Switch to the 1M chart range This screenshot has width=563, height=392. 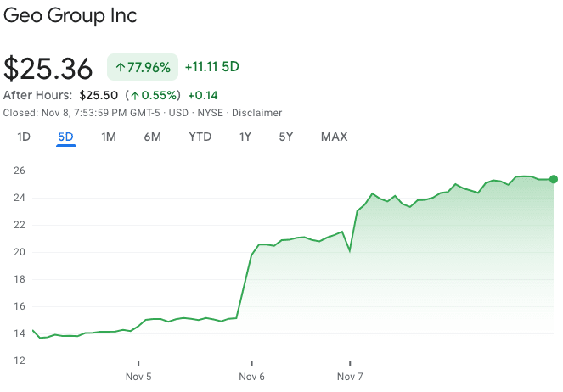tap(109, 137)
